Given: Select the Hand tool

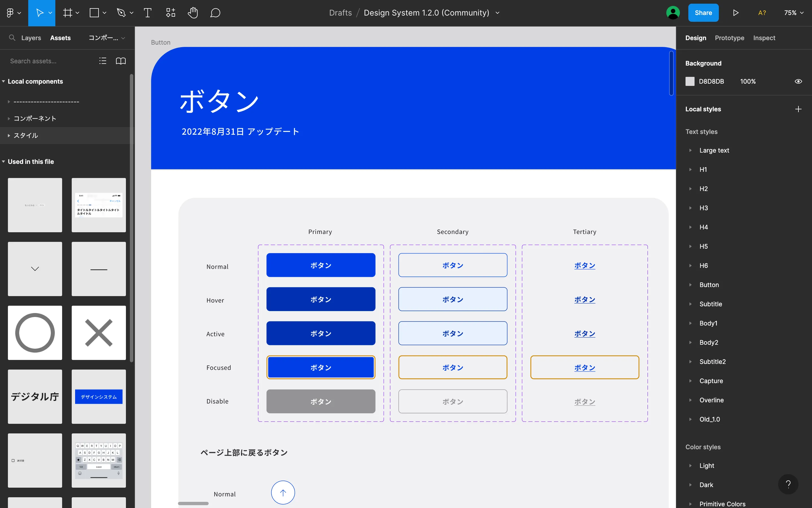Looking at the screenshot, I should click(x=193, y=13).
